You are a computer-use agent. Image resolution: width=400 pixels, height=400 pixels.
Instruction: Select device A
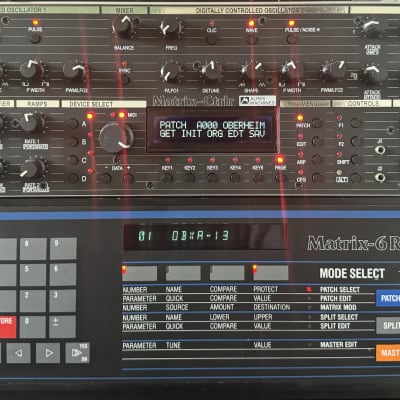(x=72, y=124)
